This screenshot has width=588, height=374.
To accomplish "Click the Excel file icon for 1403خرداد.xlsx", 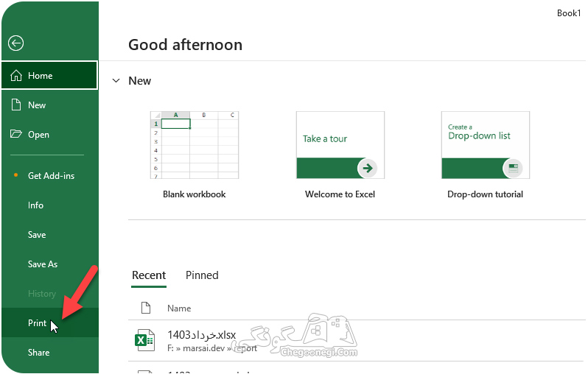I will [x=144, y=340].
